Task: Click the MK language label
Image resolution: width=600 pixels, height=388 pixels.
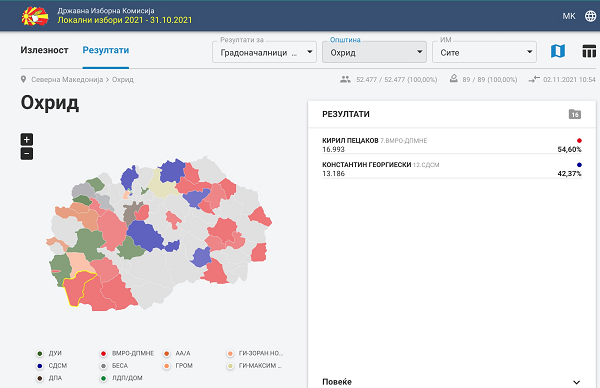Action: (x=569, y=16)
